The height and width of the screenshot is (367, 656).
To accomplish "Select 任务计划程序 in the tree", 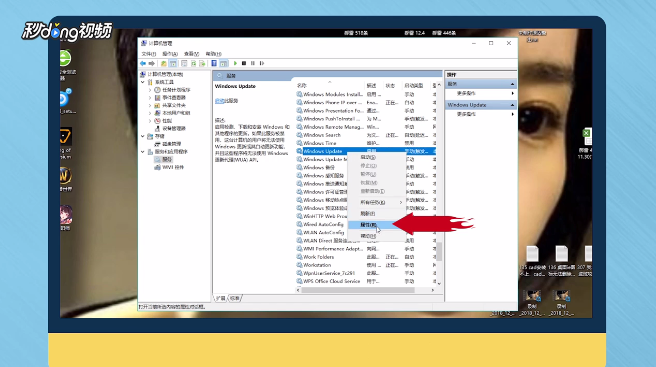I will click(x=176, y=90).
